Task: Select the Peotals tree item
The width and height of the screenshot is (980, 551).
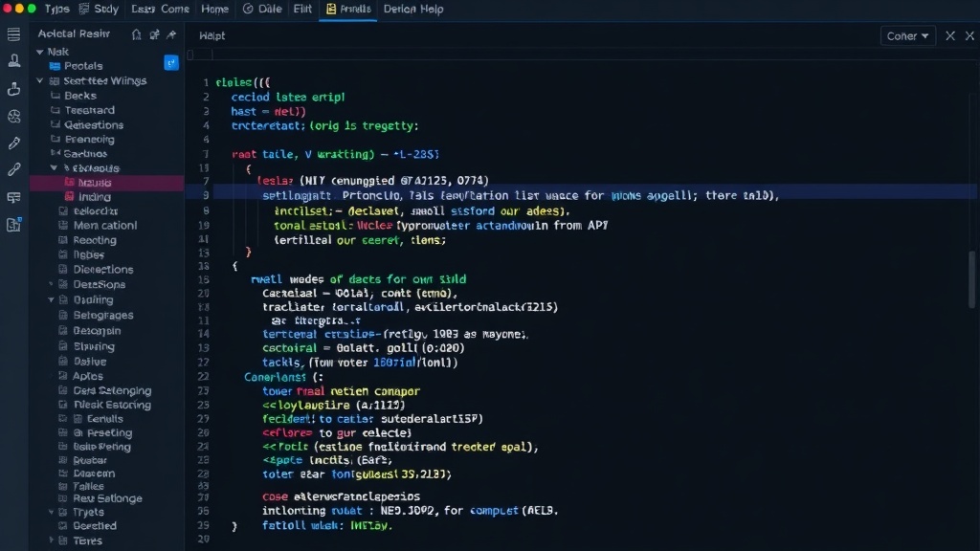Action: point(83,66)
